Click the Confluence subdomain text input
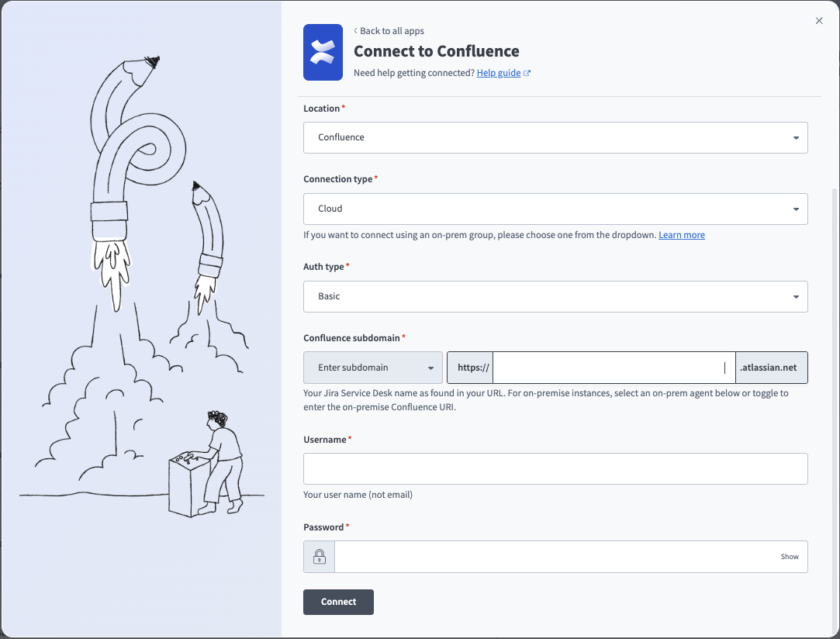Viewport: 840px width, 639px height. pyautogui.click(x=613, y=367)
